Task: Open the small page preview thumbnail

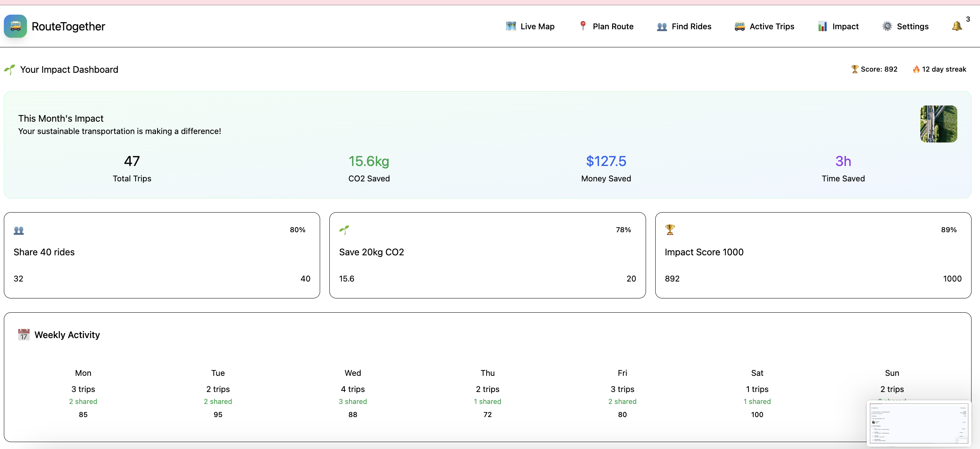Action: tap(918, 424)
